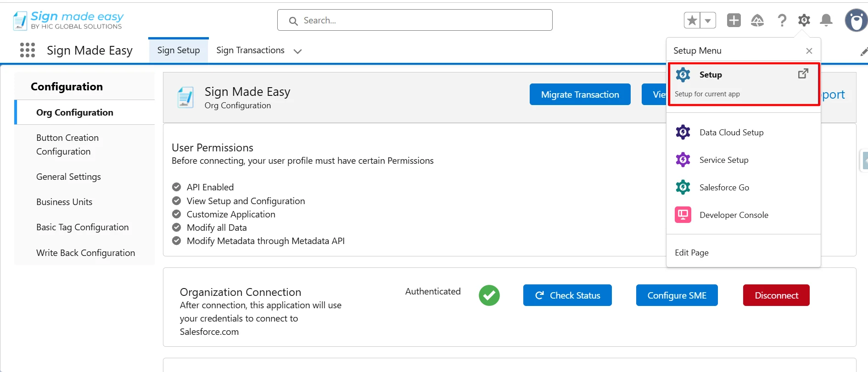This screenshot has height=372, width=868.
Task: Click the Modify Metadata through Metadata API check icon
Action: pyautogui.click(x=176, y=241)
